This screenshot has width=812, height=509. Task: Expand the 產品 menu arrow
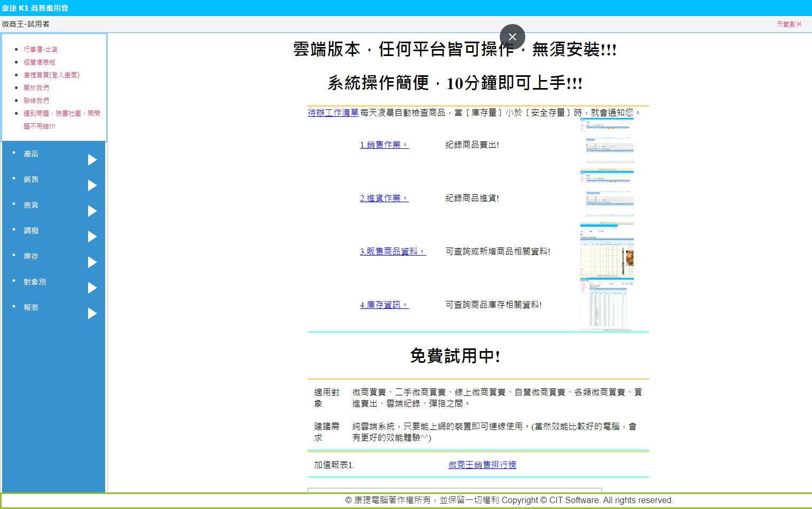coord(92,160)
